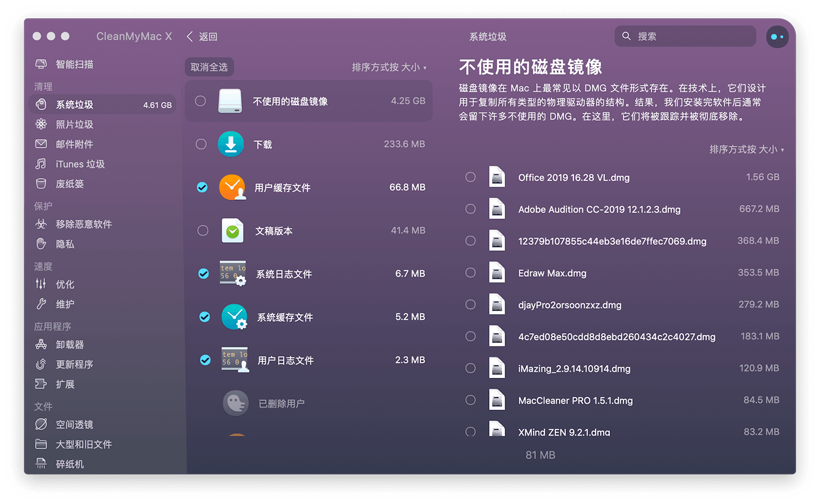Click the 用户缓存文件 orange clock icon
This screenshot has width=820, height=504.
click(x=232, y=187)
